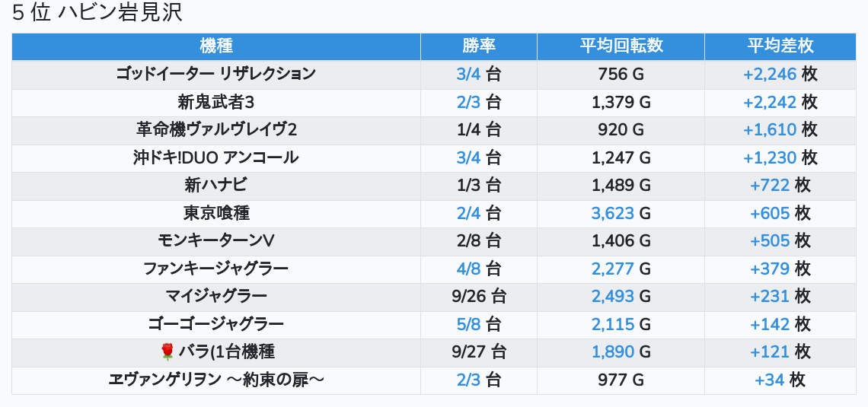Viewport: 868px width, 407px height.
Task: Click the 機種 column header
Action: pyautogui.click(x=216, y=46)
